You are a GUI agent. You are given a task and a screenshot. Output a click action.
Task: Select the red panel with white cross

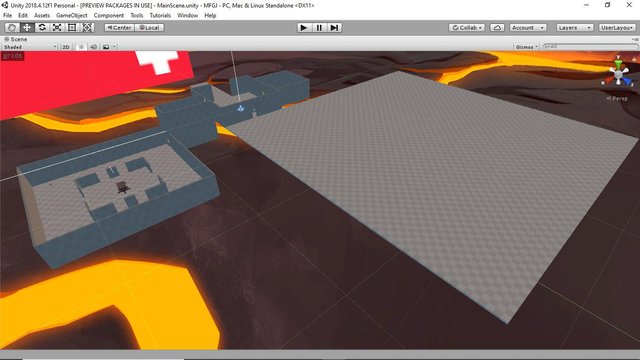tap(82, 82)
